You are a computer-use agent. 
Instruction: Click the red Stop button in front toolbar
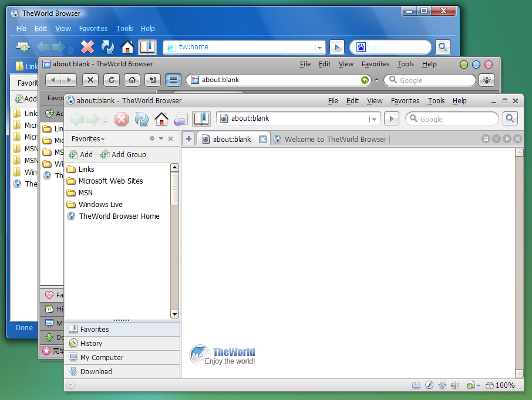[122, 119]
